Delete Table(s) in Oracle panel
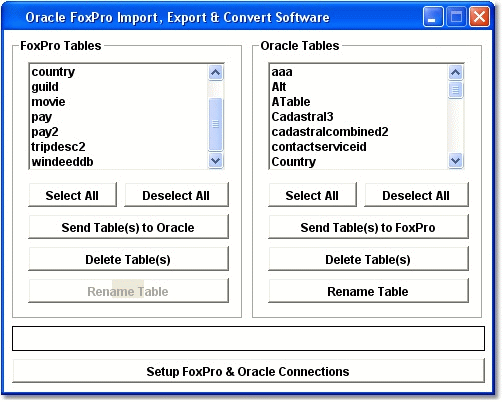The height and width of the screenshot is (402, 502). pyautogui.click(x=368, y=259)
